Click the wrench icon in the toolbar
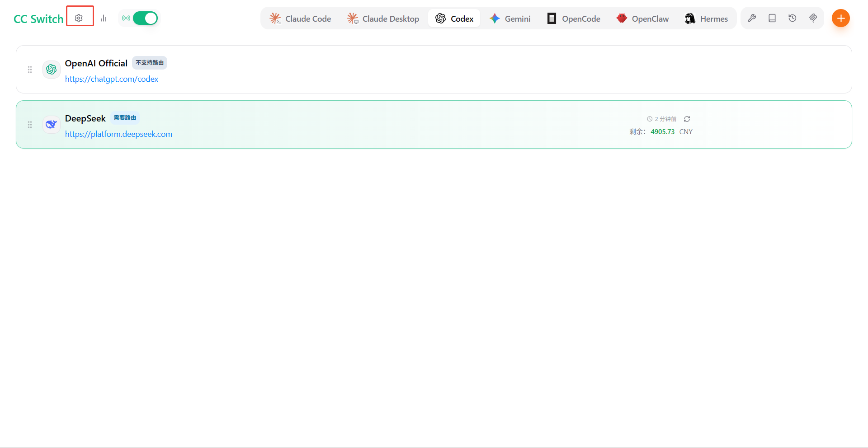The height and width of the screenshot is (448, 868). click(x=752, y=18)
